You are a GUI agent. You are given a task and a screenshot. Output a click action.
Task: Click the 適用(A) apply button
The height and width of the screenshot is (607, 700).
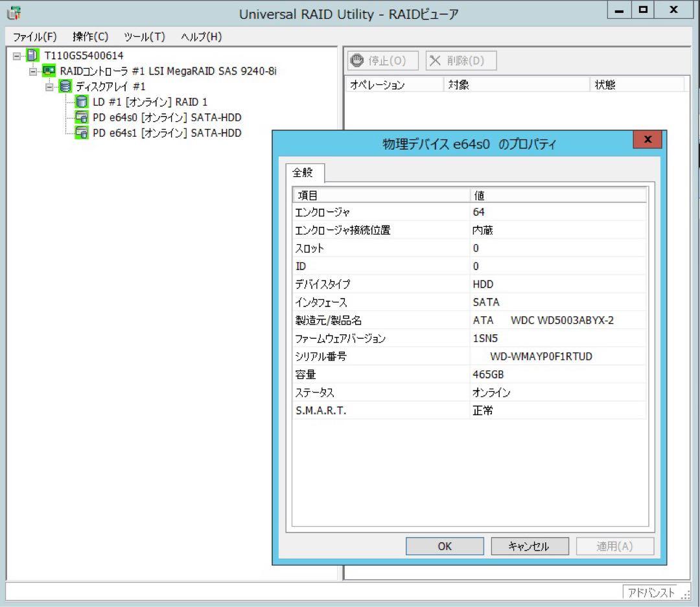[x=614, y=546]
